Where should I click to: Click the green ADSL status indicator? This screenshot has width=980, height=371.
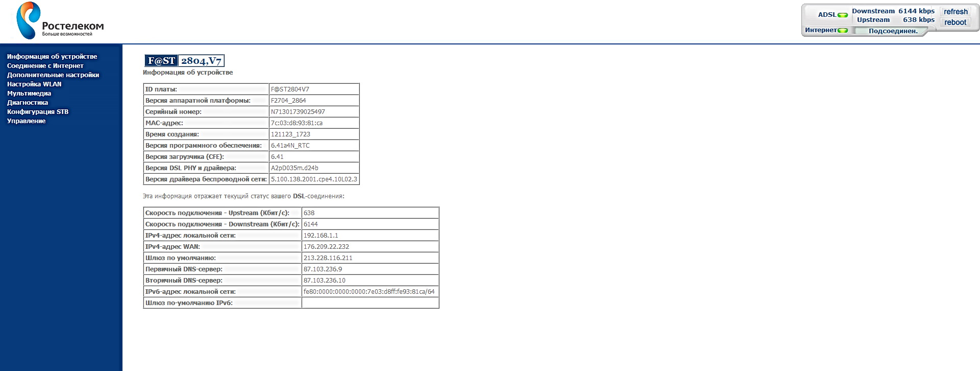843,15
